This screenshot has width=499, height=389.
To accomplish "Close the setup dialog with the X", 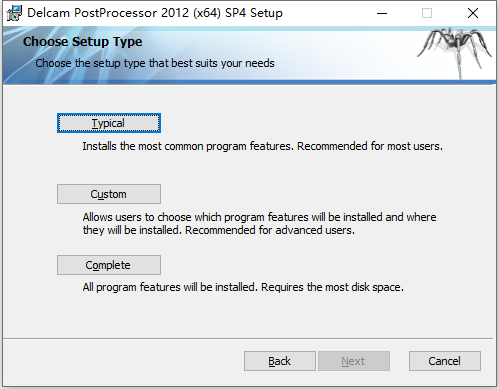I will (473, 13).
